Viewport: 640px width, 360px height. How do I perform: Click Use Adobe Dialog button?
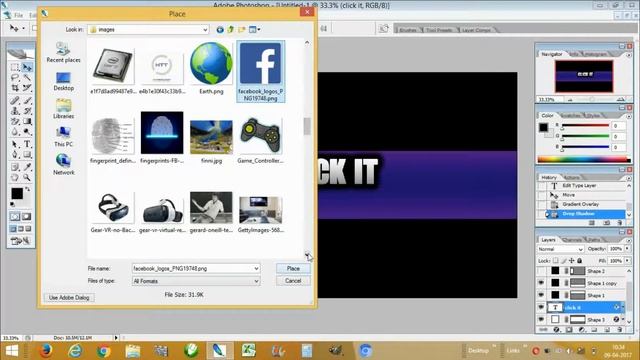click(x=69, y=298)
